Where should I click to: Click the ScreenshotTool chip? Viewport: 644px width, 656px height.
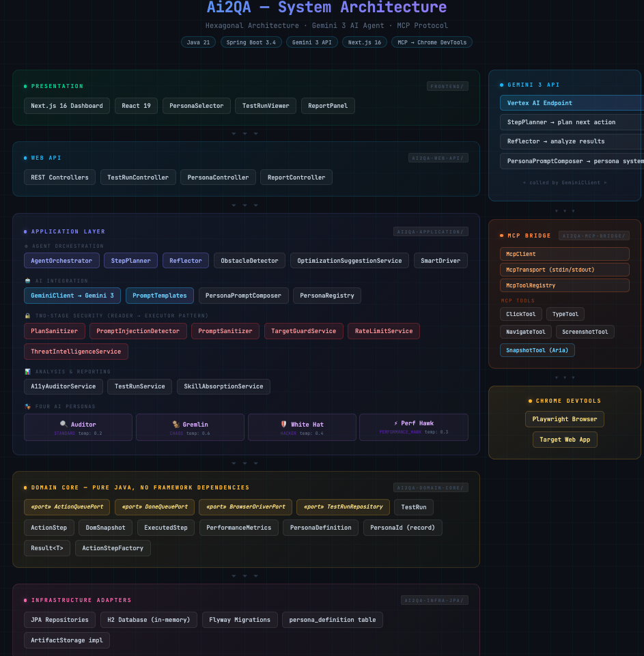pos(585,332)
